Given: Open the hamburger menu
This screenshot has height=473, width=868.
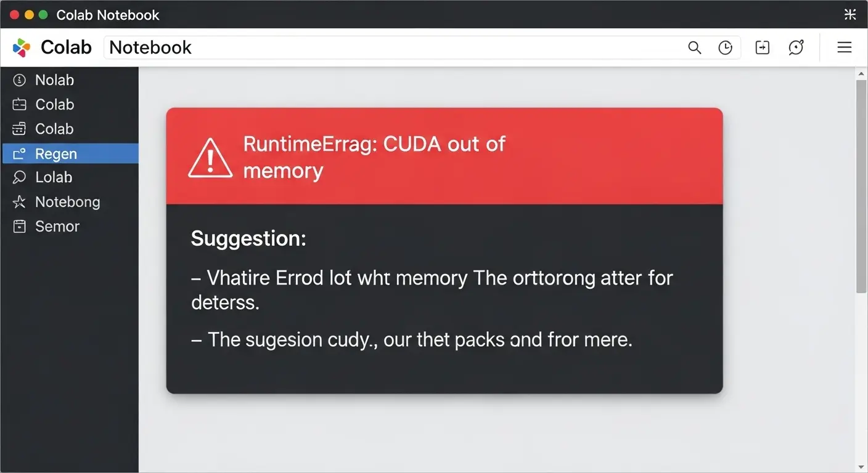Looking at the screenshot, I should tap(844, 47).
